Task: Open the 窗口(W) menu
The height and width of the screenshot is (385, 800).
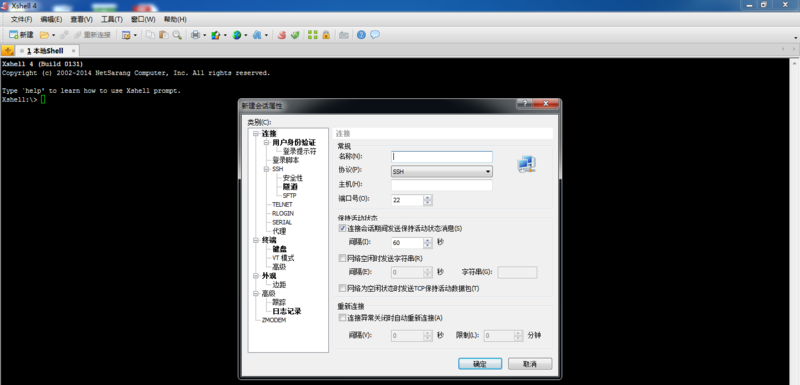Action: [143, 19]
